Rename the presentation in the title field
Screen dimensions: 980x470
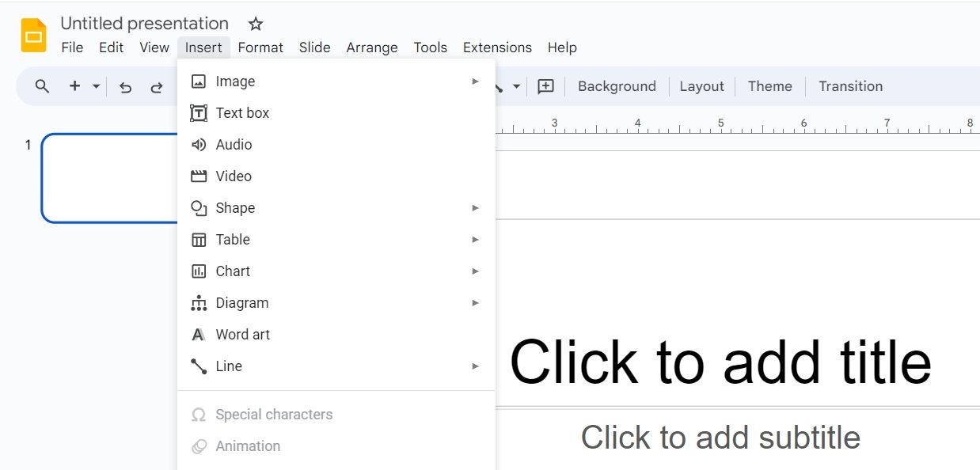tap(144, 23)
